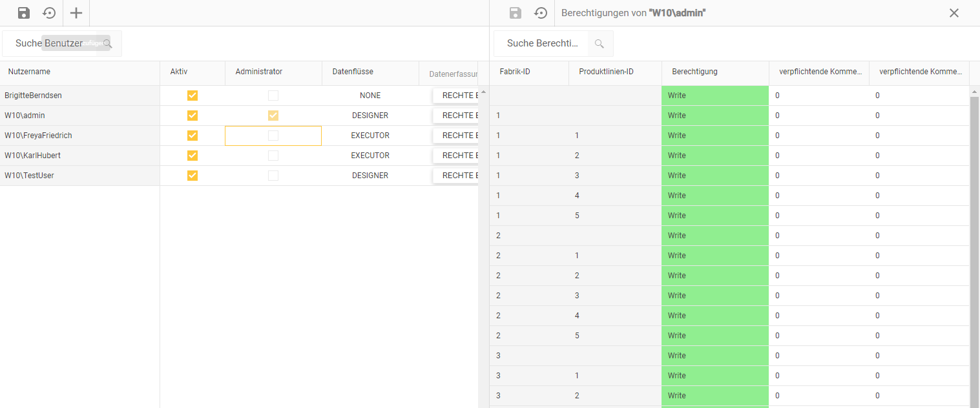The height and width of the screenshot is (408, 980).
Task: Click the save icon in permissions panel
Action: pyautogui.click(x=515, y=13)
